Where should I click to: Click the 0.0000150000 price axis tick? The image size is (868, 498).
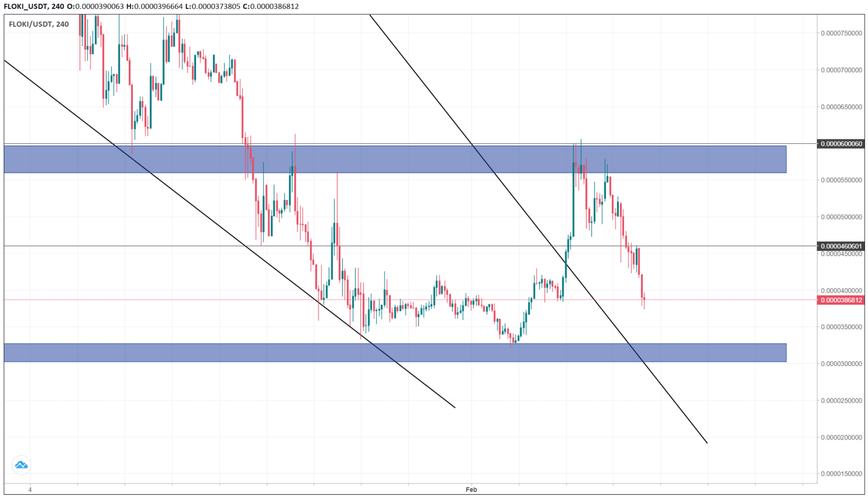[841, 474]
